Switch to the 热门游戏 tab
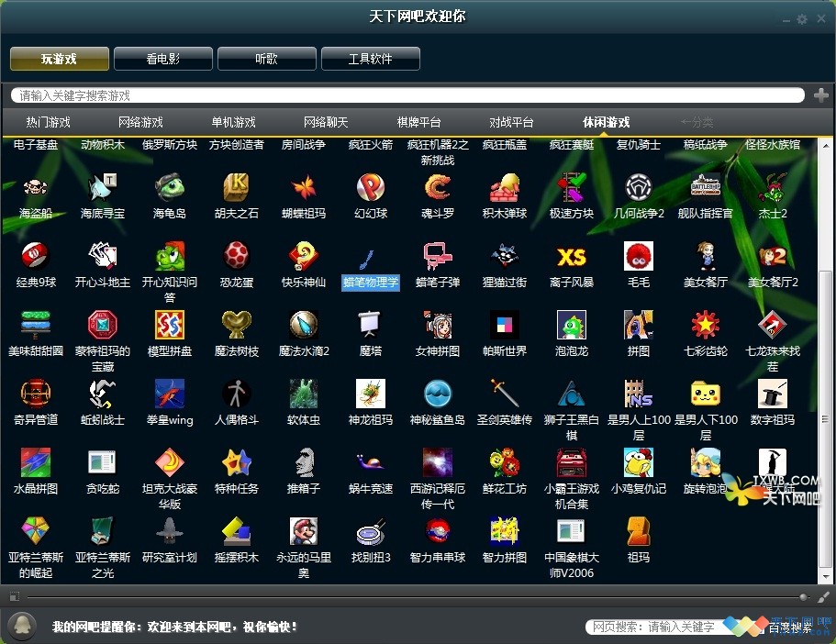Image resolution: width=836 pixels, height=644 pixels. click(48, 122)
